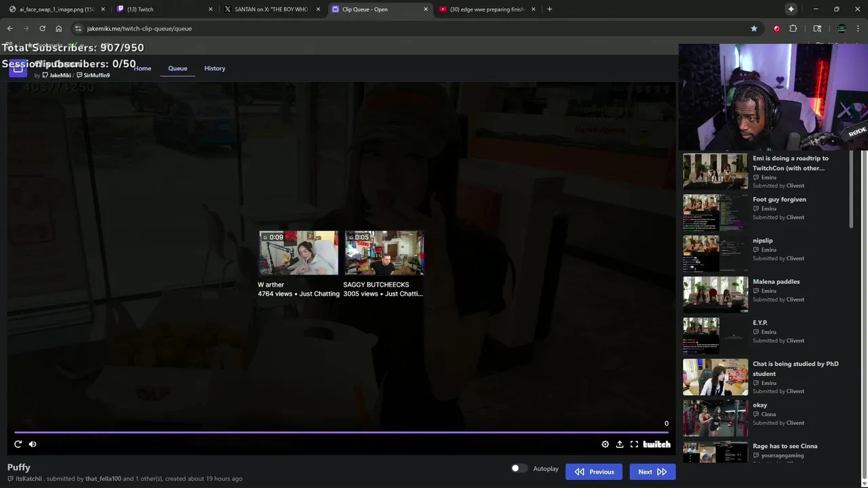The width and height of the screenshot is (868, 488).
Task: Open the Chrome three-dot menu
Action: point(858,28)
